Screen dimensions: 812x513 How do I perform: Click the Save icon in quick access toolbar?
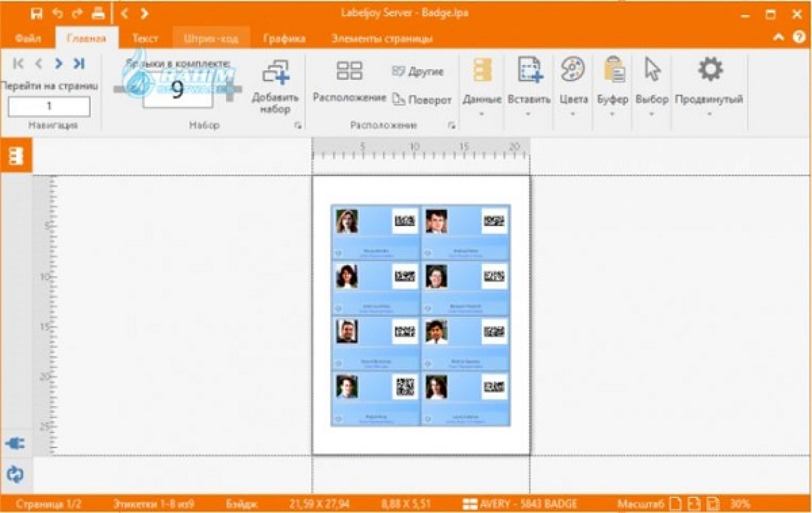coord(36,14)
